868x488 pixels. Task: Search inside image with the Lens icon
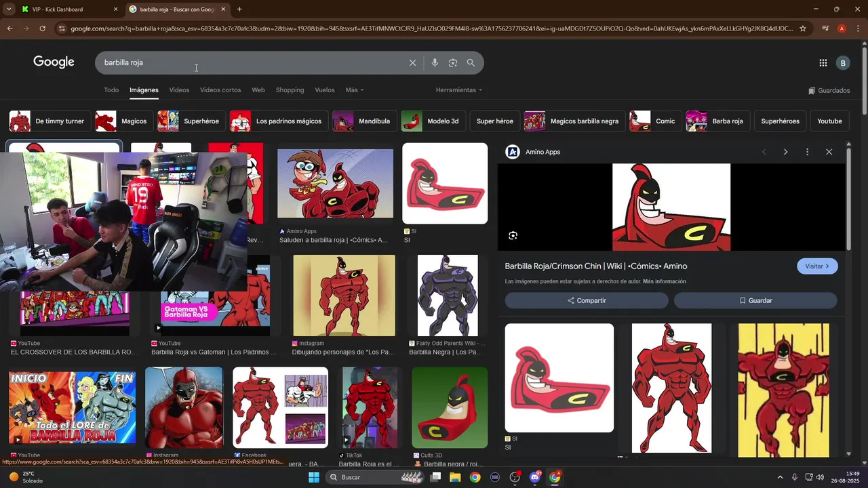point(513,236)
